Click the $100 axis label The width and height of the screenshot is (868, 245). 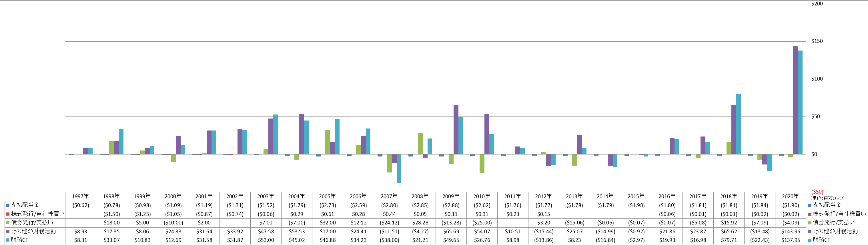(x=817, y=79)
